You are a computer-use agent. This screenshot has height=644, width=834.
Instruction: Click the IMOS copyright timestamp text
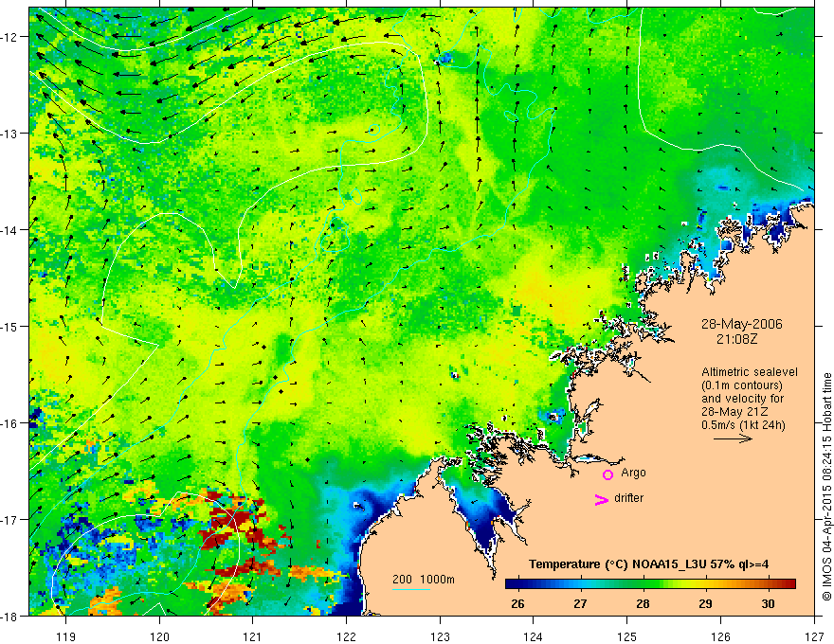(x=826, y=487)
